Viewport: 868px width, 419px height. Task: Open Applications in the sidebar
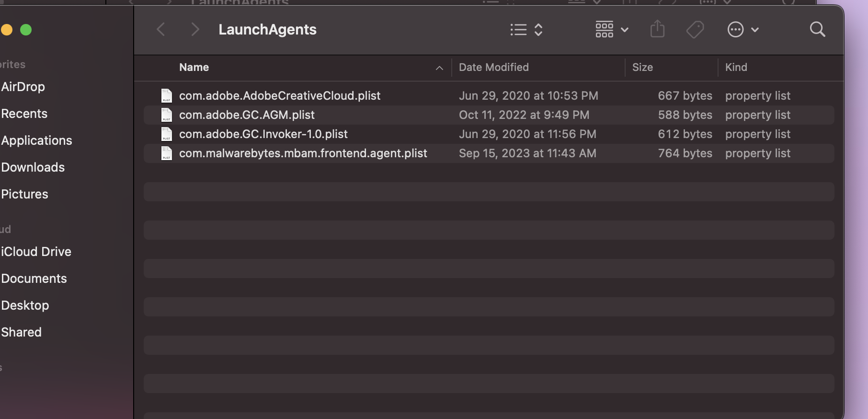(x=36, y=140)
